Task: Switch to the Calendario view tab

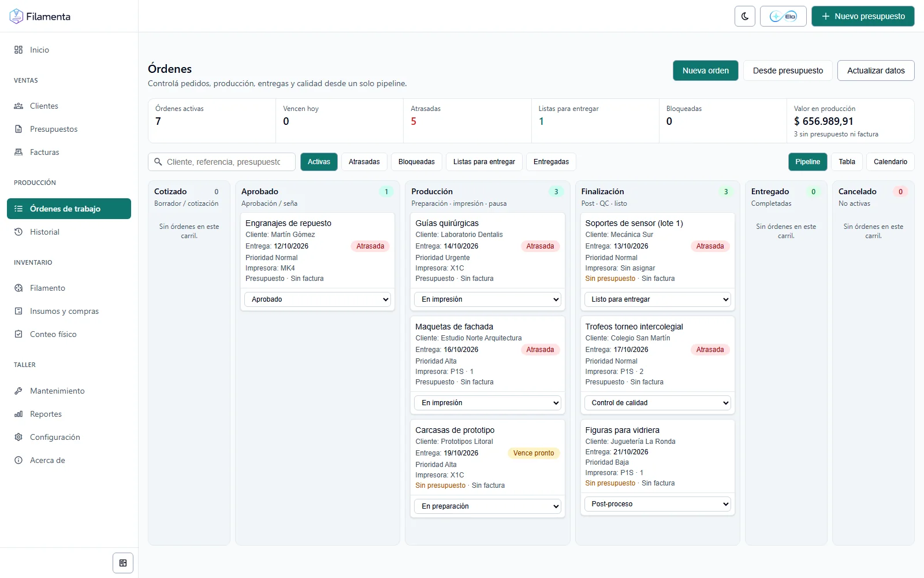Action: tap(891, 162)
